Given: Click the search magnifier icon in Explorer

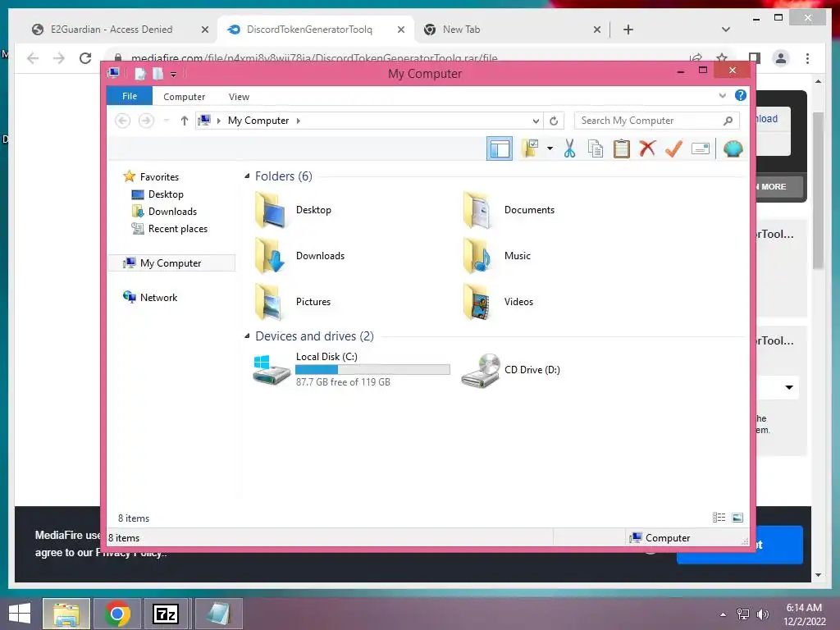Looking at the screenshot, I should click(728, 121).
